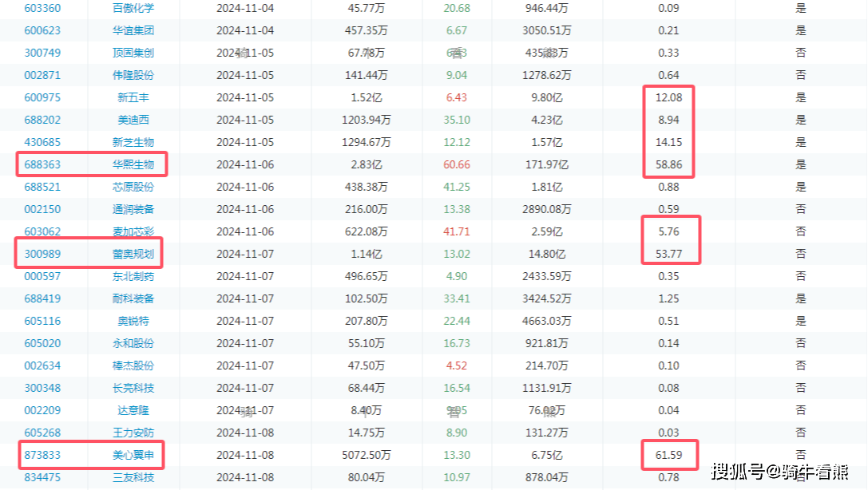Open stock code link 300749

(x=42, y=53)
